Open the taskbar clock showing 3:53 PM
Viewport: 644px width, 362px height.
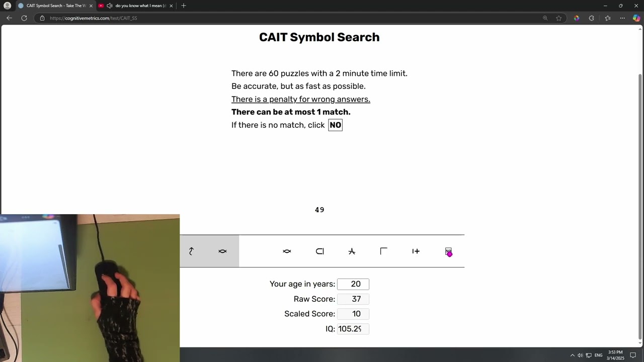click(615, 355)
